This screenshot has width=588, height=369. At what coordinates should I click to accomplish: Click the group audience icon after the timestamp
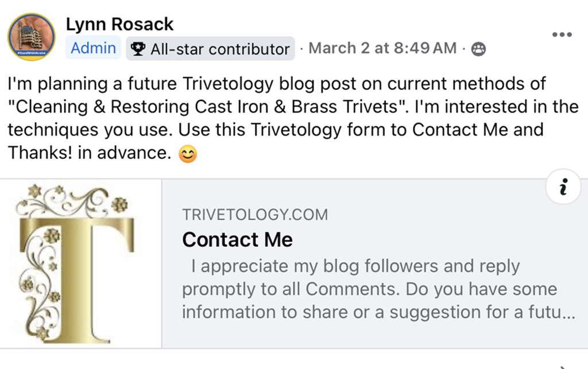pos(478,50)
